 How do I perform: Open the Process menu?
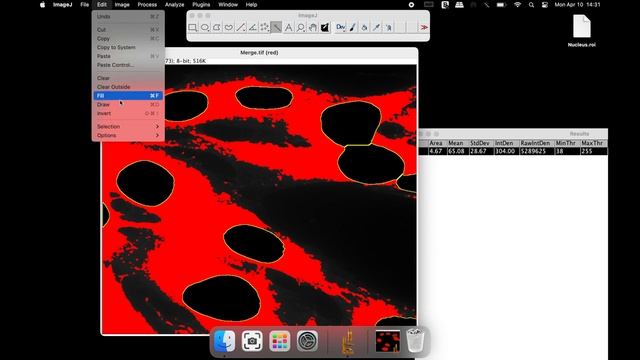pyautogui.click(x=147, y=5)
